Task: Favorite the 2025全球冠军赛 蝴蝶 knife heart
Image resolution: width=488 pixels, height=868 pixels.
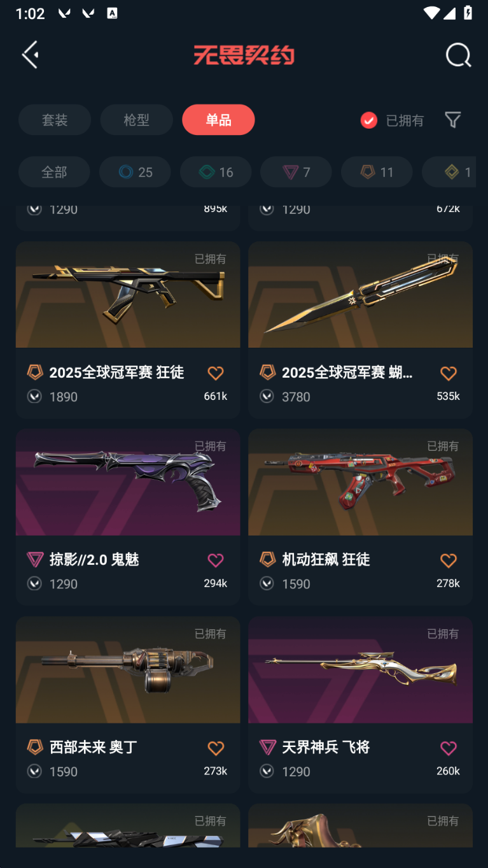Action: (x=449, y=373)
